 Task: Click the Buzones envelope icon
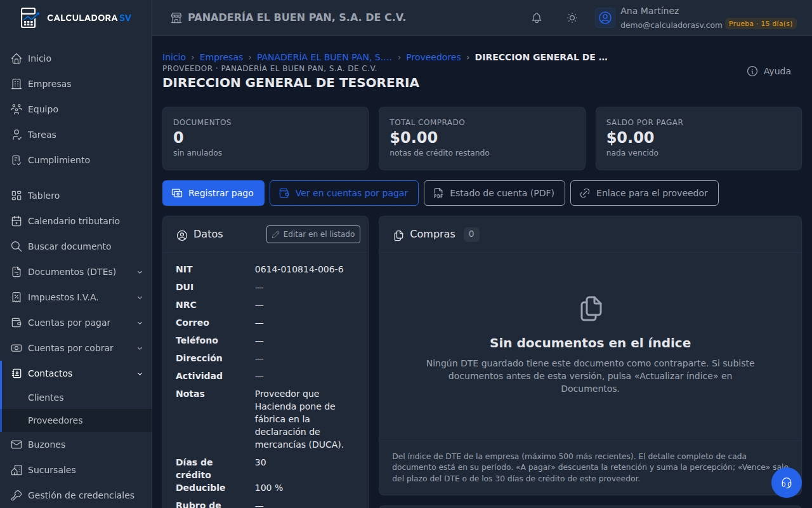[16, 444]
